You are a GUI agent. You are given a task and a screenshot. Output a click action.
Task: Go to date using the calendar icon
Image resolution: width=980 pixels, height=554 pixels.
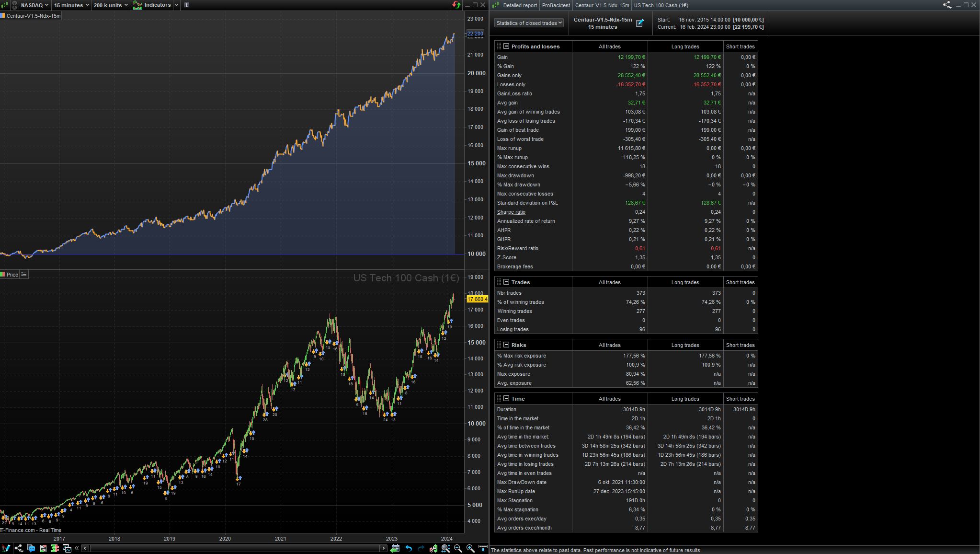[x=395, y=548]
